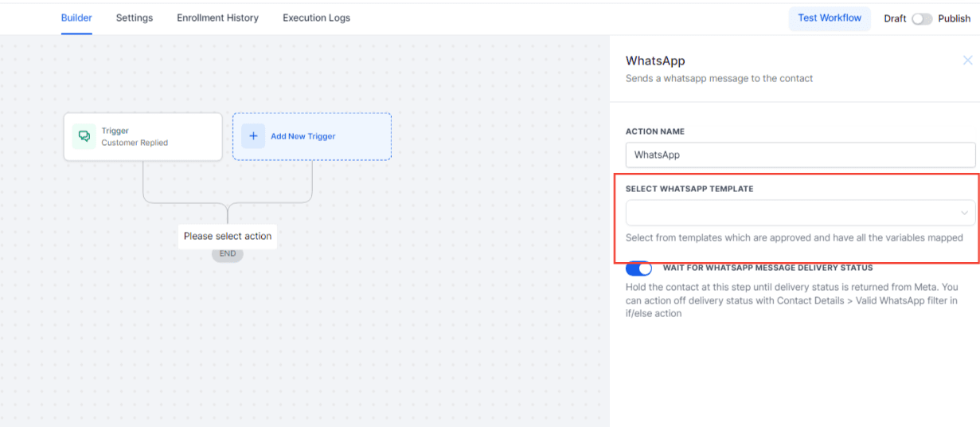
Task: Switch to the Builder tab
Action: 76,18
